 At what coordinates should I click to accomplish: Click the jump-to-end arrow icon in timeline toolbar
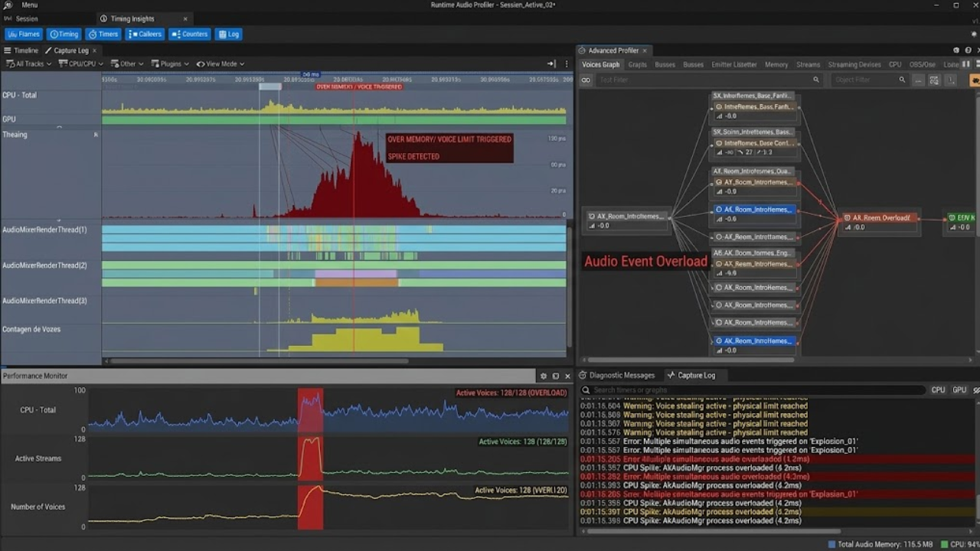(x=551, y=64)
